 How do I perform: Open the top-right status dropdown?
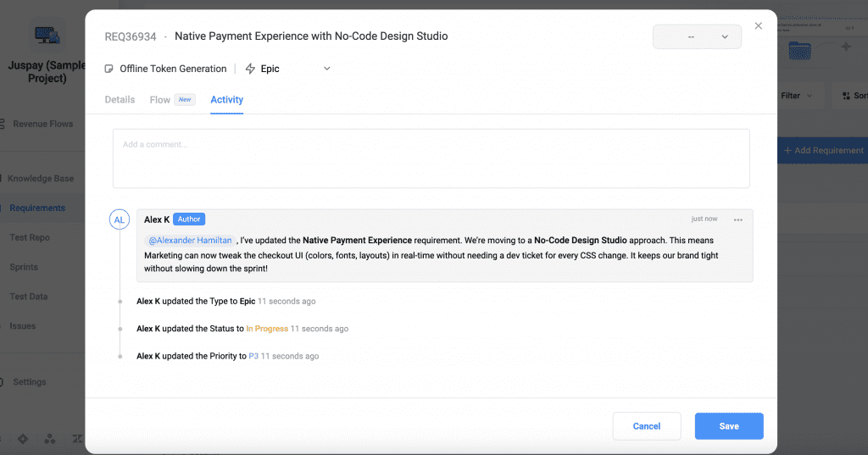tap(697, 37)
